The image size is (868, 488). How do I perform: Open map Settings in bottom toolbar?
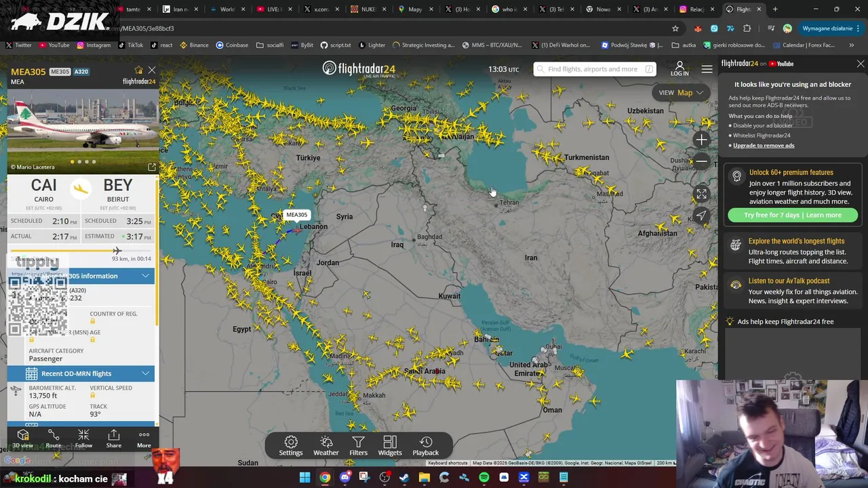tap(291, 446)
